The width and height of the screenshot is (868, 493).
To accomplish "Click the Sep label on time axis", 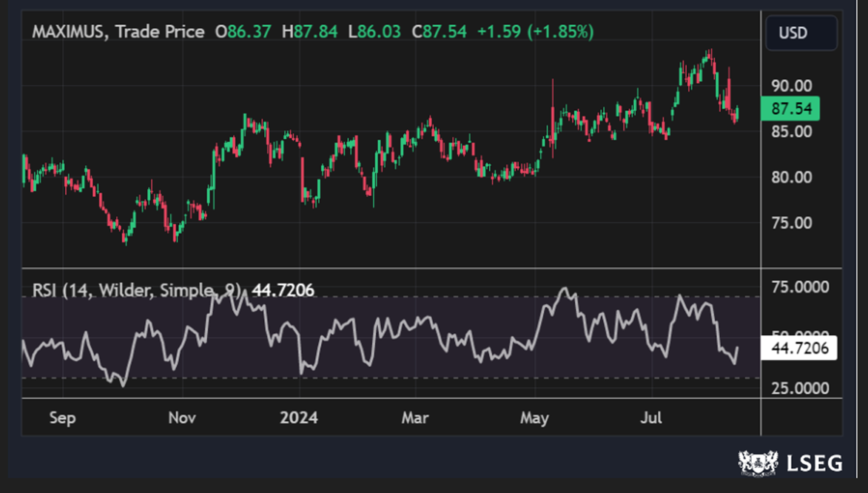I will [63, 418].
